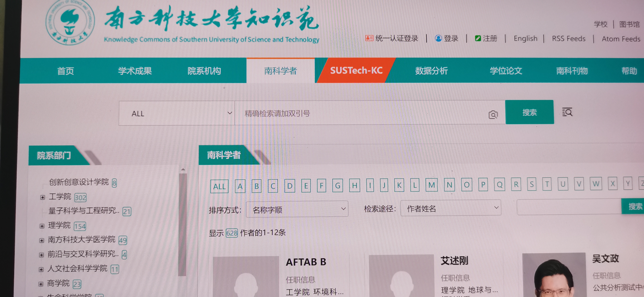Image resolution: width=644 pixels, height=297 pixels.
Task: Filter scholars by letter D
Action: tap(290, 186)
